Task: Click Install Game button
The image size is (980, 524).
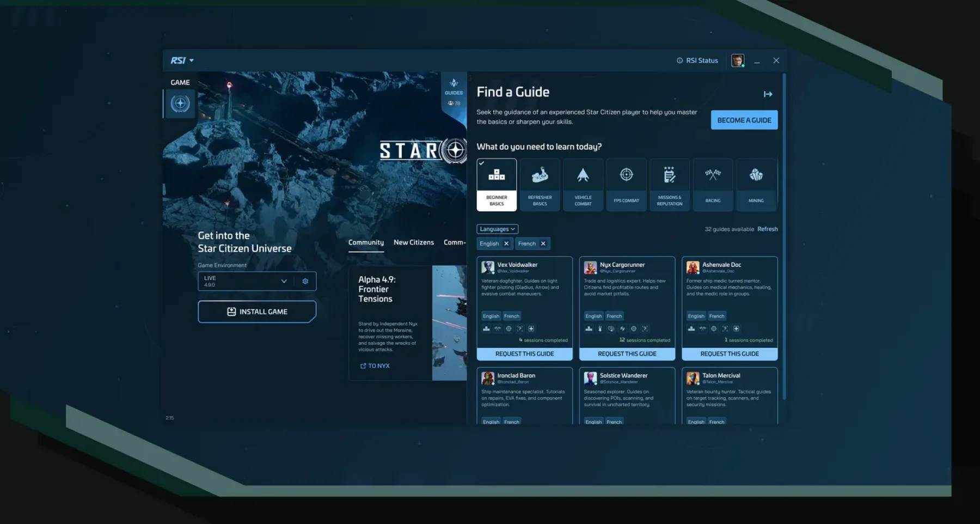Action: tap(257, 312)
